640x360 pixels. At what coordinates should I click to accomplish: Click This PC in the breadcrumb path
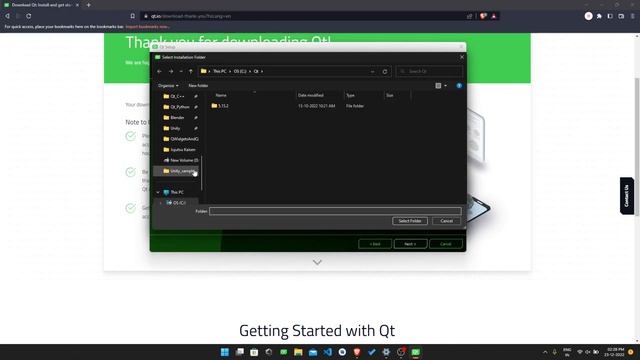[x=220, y=71]
